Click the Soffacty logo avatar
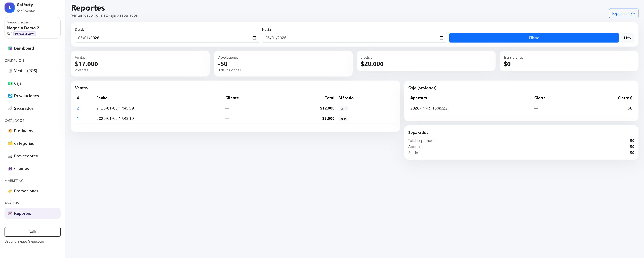644x258 pixels. [10, 8]
